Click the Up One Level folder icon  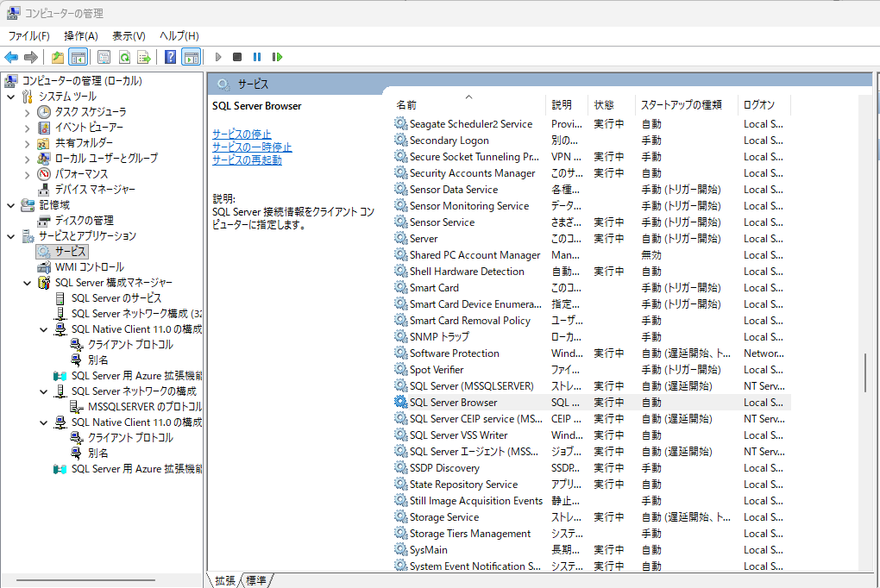pos(57,57)
